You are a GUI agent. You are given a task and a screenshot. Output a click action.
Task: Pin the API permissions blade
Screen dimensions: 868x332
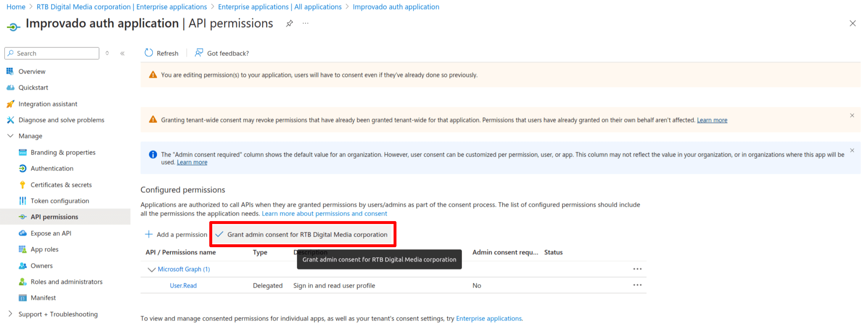point(289,24)
